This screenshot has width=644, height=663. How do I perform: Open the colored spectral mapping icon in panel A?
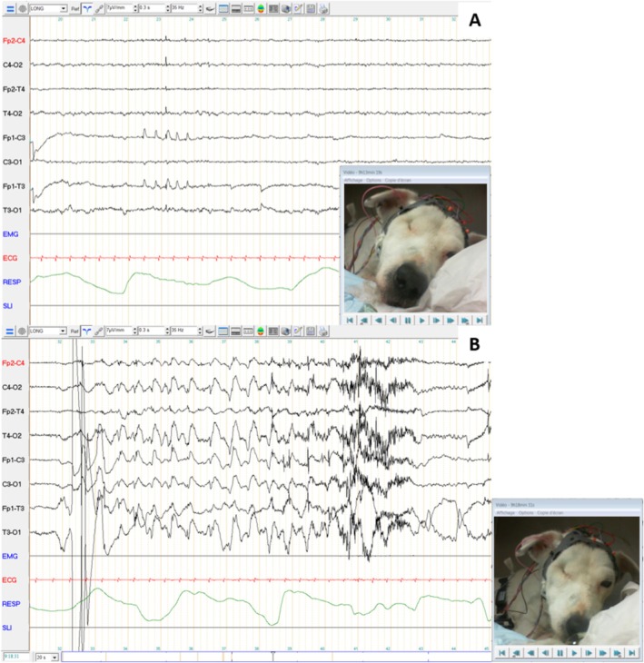261,8
